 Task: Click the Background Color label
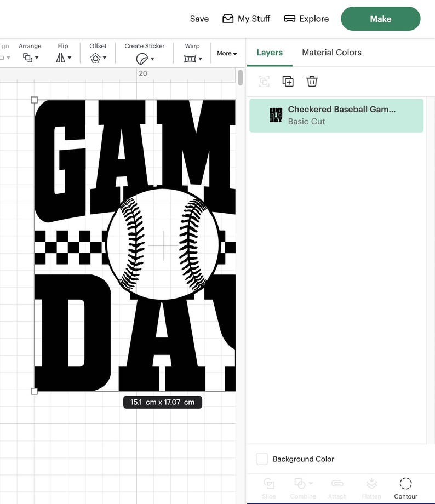(x=303, y=459)
